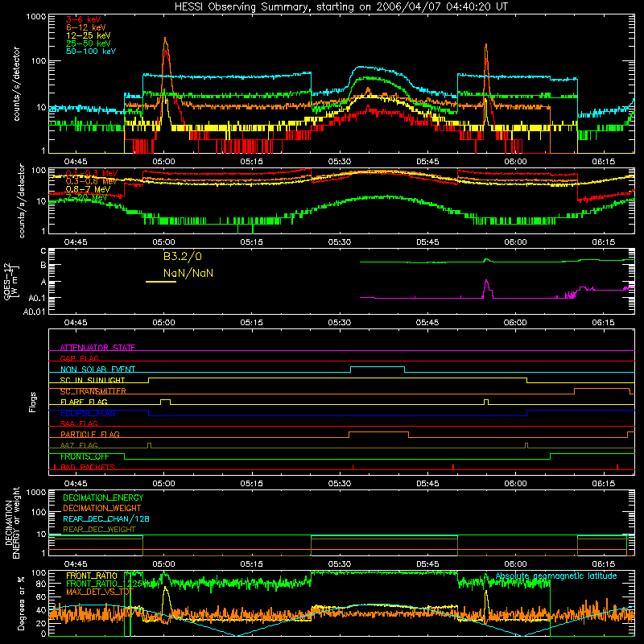
Task: Click the REAR_DEC_WEIGHT legend label
Action: pos(99,530)
